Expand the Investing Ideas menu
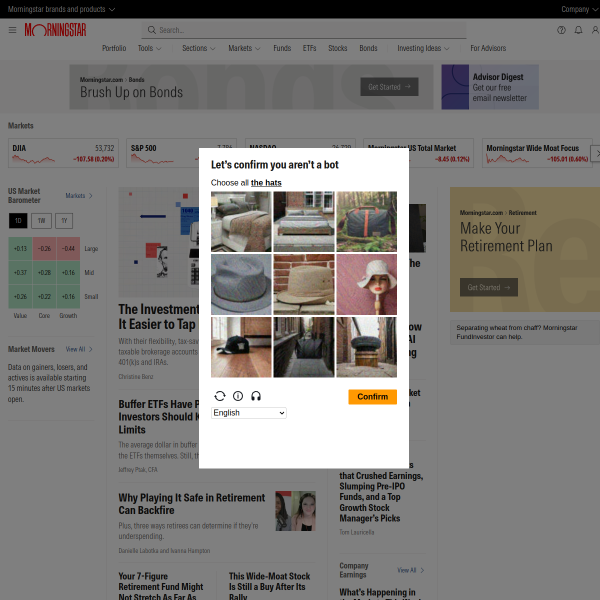Image resolution: width=600 pixels, height=600 pixels. pyautogui.click(x=423, y=48)
